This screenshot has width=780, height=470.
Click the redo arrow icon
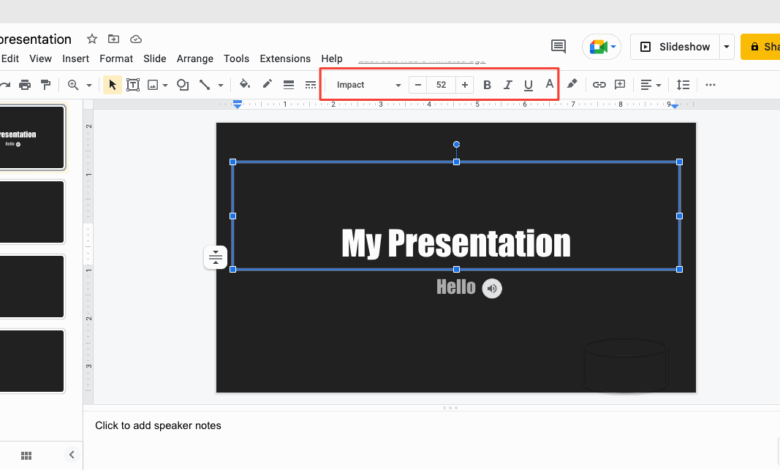(5, 85)
